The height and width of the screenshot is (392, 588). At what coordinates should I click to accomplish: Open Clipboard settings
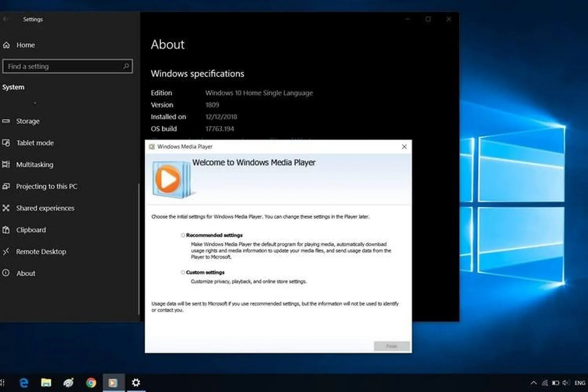(x=31, y=230)
